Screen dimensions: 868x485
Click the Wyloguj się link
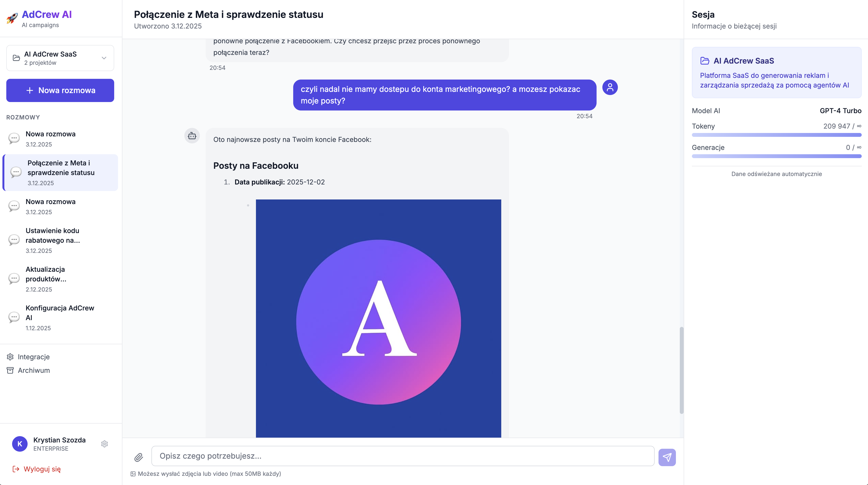[x=42, y=469]
